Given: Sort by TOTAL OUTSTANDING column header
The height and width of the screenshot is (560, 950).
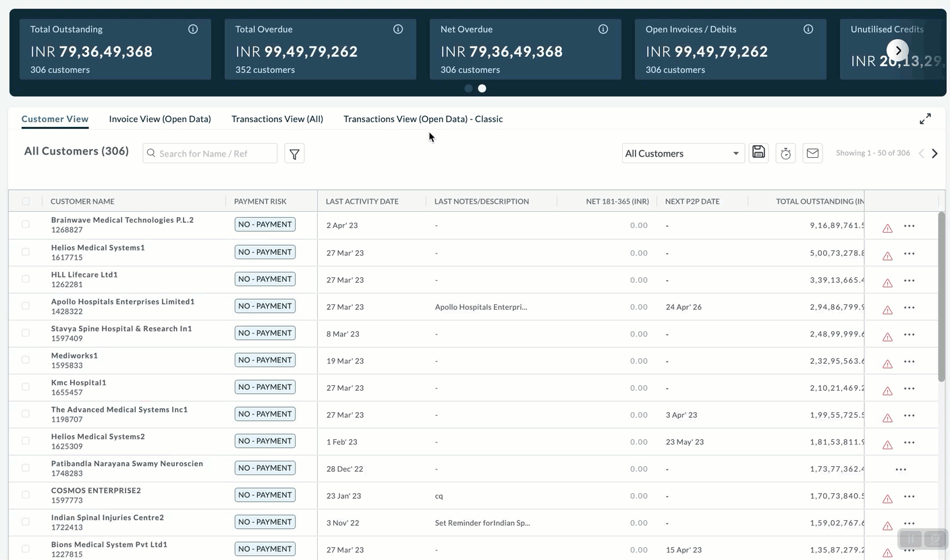Looking at the screenshot, I should tap(820, 201).
